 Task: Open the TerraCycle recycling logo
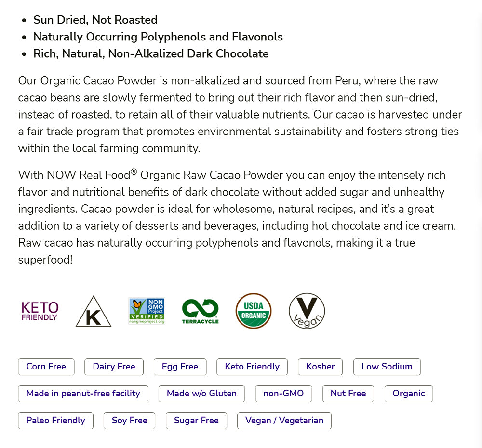(200, 311)
